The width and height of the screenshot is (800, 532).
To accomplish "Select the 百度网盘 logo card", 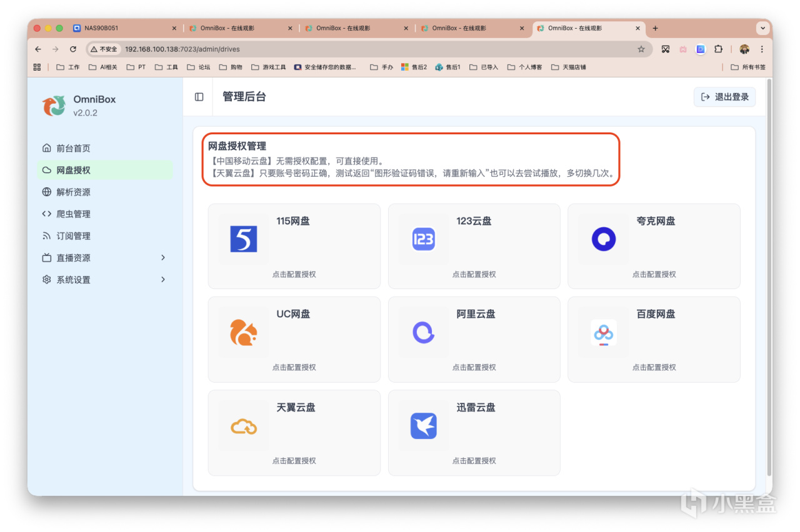I will pos(654,339).
